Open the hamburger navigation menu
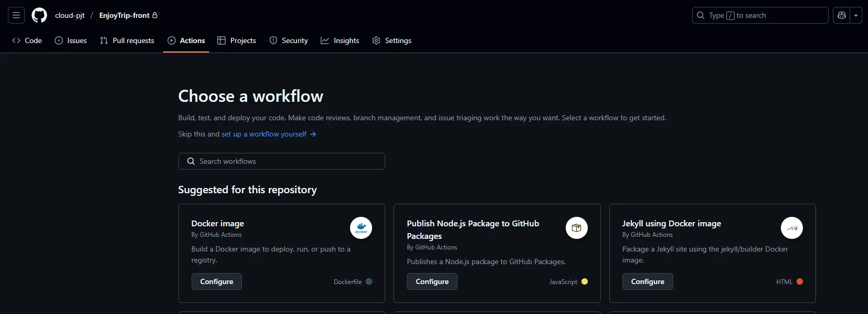Viewport: 868px width, 314px height. pos(16,15)
